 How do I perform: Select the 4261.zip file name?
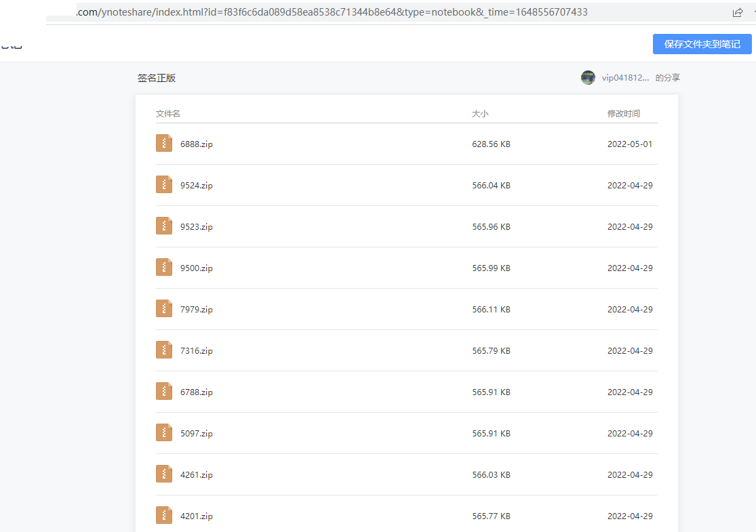coord(196,475)
